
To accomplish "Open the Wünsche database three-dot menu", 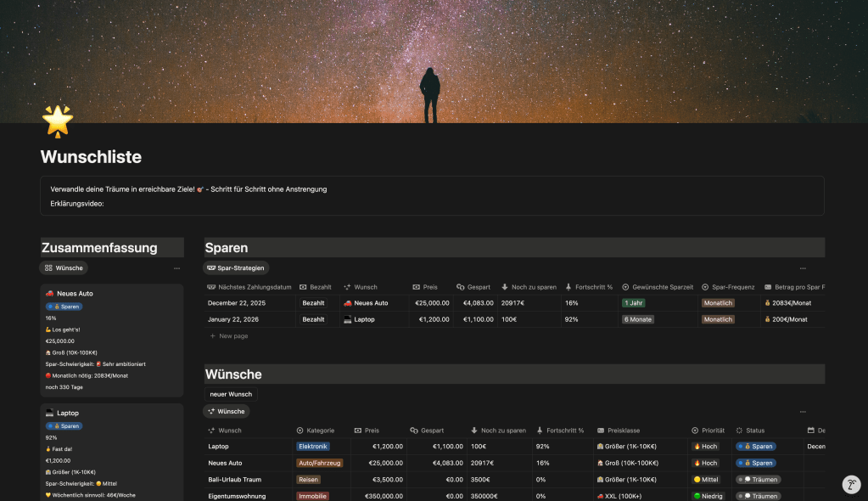I will coord(804,411).
